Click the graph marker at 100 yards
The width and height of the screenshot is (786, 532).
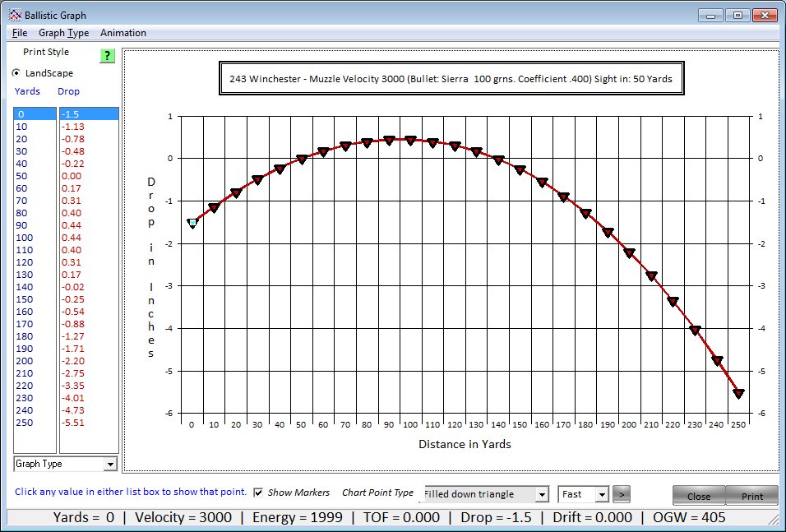(x=410, y=141)
